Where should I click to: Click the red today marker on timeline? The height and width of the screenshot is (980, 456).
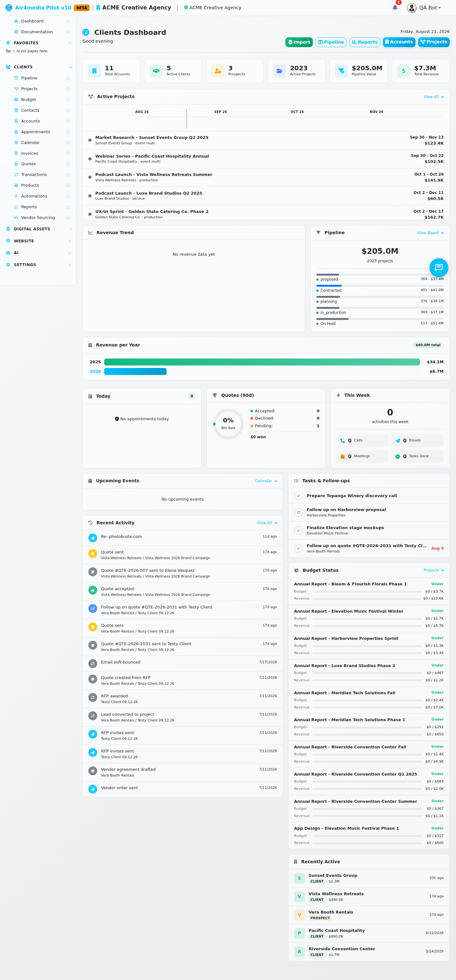pyautogui.click(x=187, y=119)
